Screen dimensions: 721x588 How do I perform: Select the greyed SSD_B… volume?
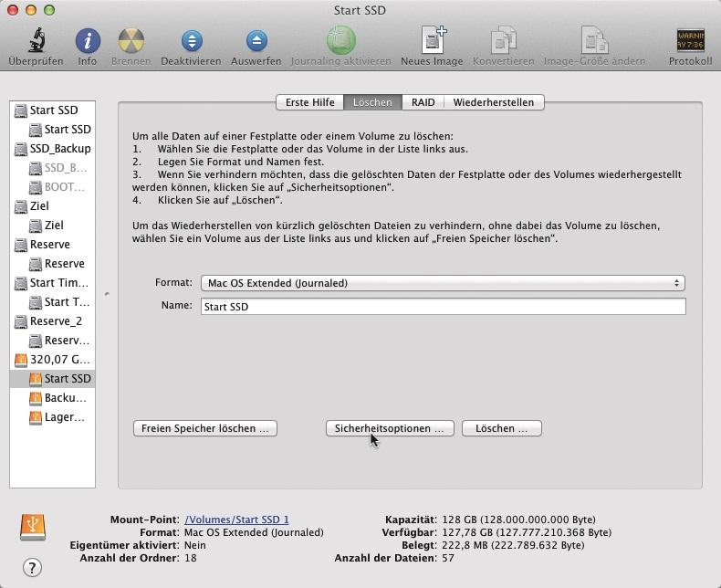(52, 168)
